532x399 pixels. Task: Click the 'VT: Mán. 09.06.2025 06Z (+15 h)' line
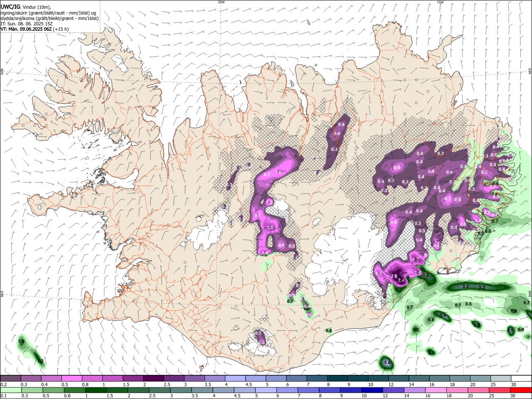[x=35, y=29]
